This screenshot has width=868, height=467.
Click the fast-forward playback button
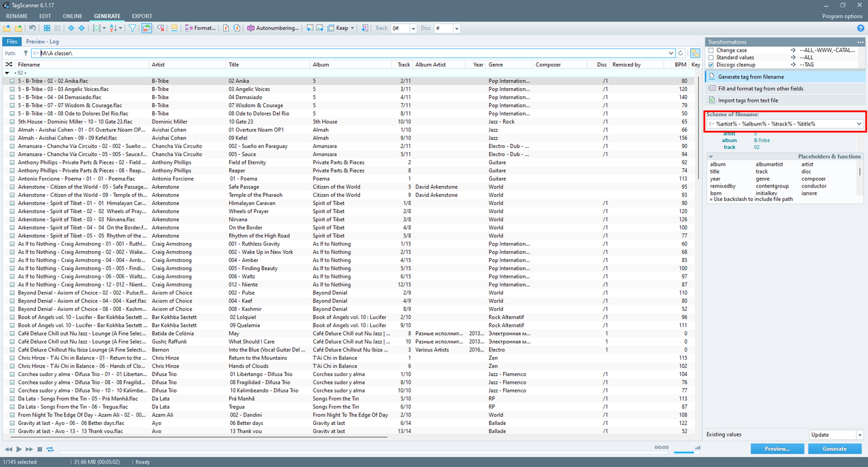30,449
